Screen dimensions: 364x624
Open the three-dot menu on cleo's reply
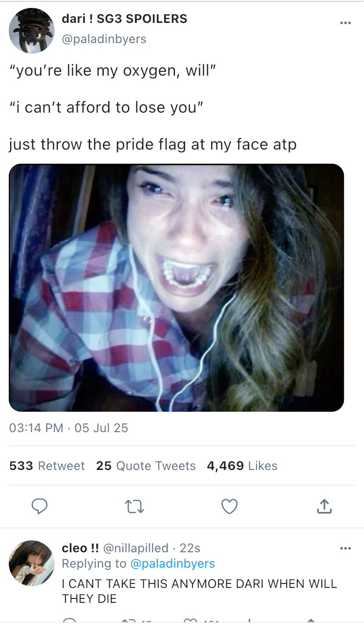coord(346,548)
